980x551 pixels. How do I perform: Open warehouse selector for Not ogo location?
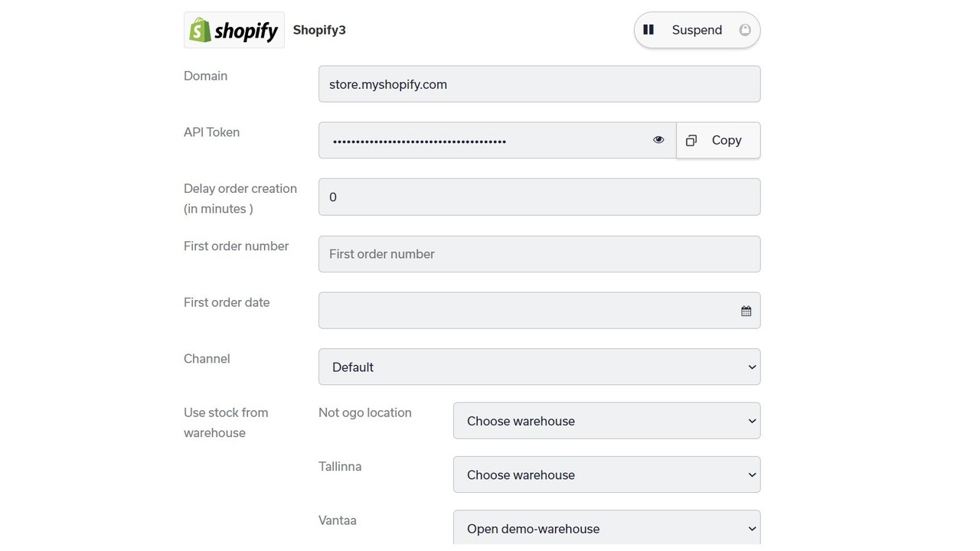(x=606, y=420)
